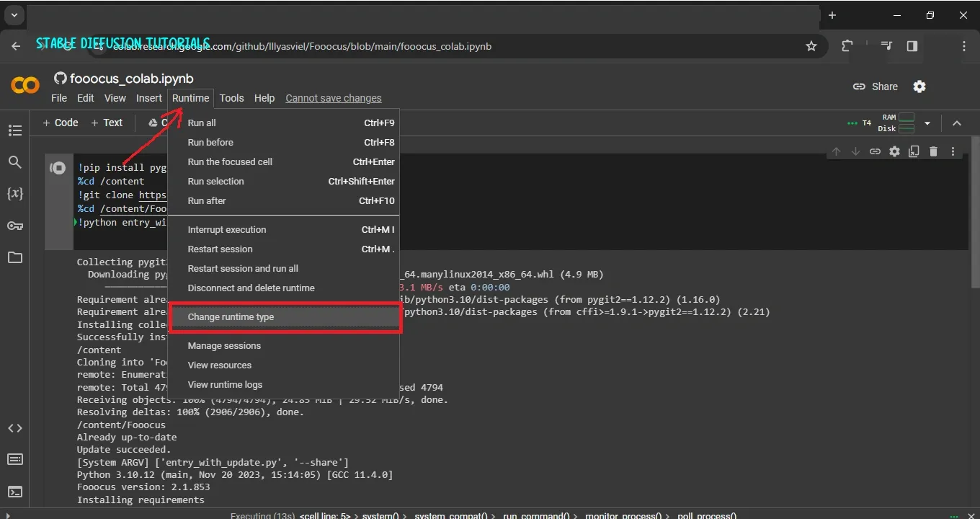Click the notebook title fooocus_colab.ipynb
This screenshot has width=980, height=519.
click(x=132, y=79)
